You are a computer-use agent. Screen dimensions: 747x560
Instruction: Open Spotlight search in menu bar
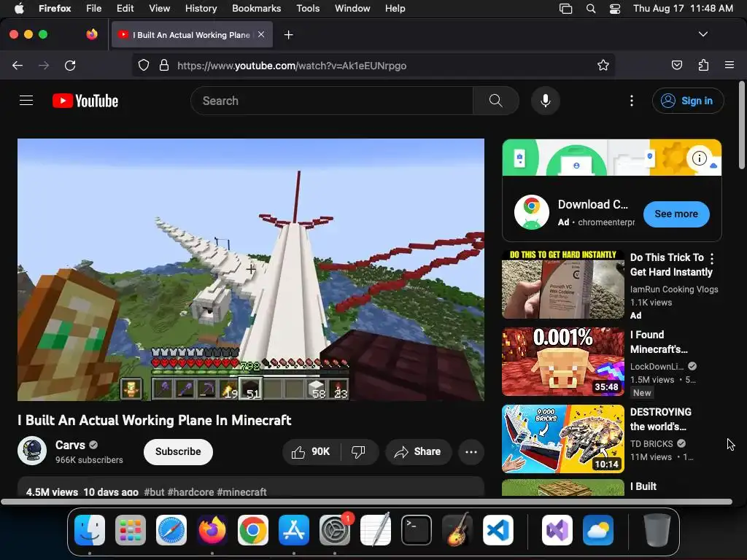pyautogui.click(x=591, y=9)
